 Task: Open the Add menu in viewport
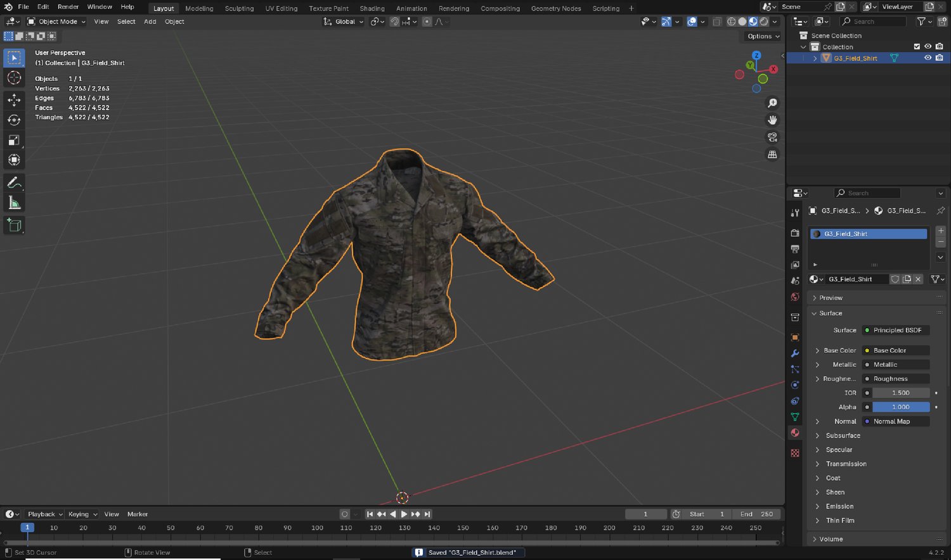pos(150,22)
